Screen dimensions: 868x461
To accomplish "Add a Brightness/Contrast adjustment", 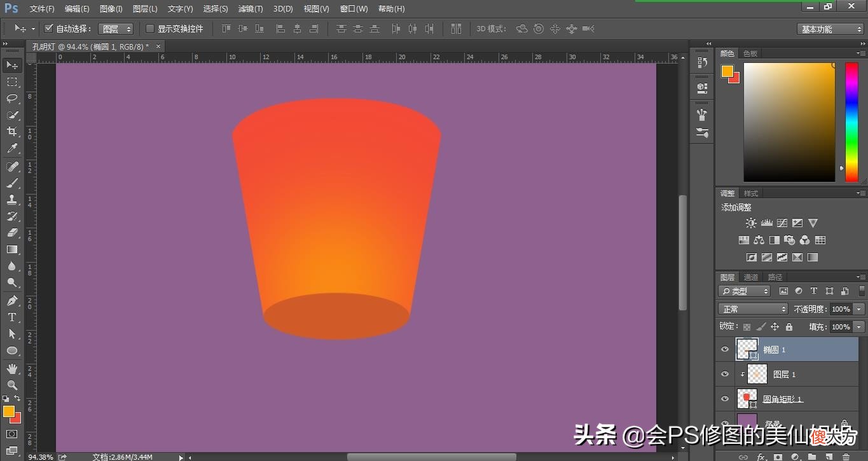I will (x=752, y=223).
